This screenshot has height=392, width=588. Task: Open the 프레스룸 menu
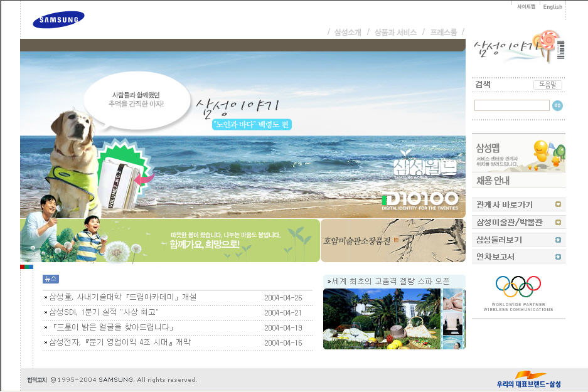pyautogui.click(x=444, y=32)
